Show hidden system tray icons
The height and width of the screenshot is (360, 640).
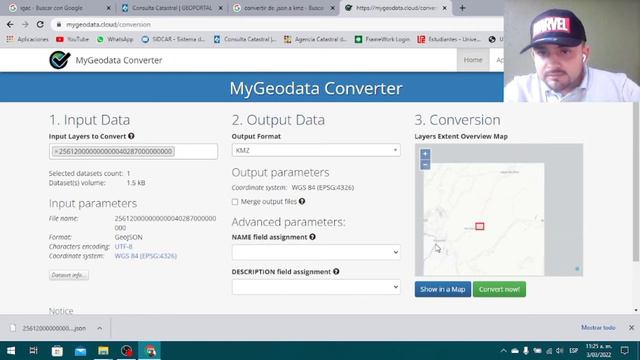coord(503,351)
